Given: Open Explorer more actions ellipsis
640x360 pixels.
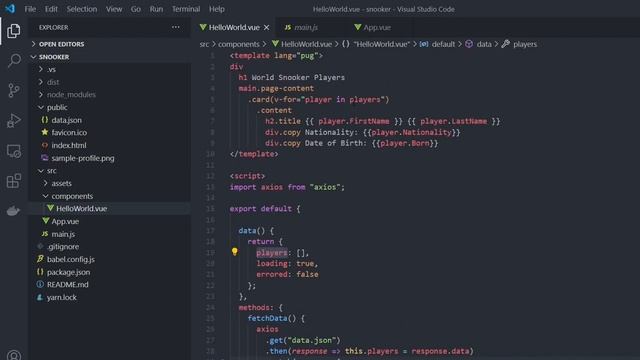Looking at the screenshot, I should [176, 27].
